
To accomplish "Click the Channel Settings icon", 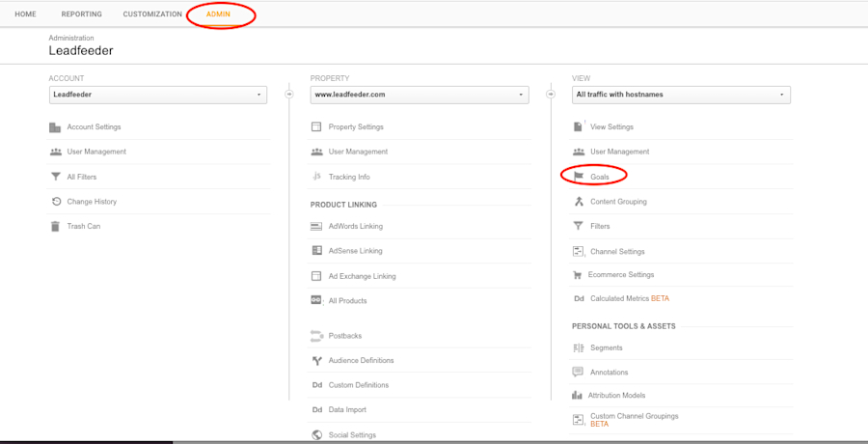I will [579, 252].
